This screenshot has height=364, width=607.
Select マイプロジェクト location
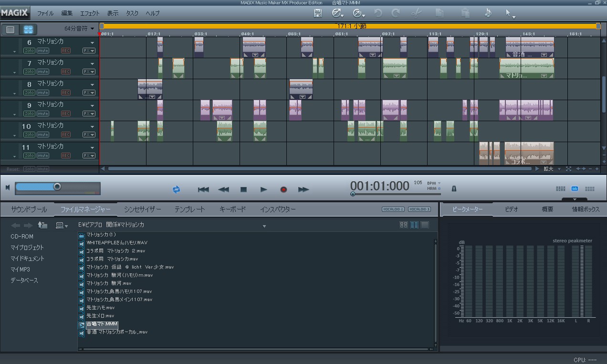pyautogui.click(x=27, y=248)
